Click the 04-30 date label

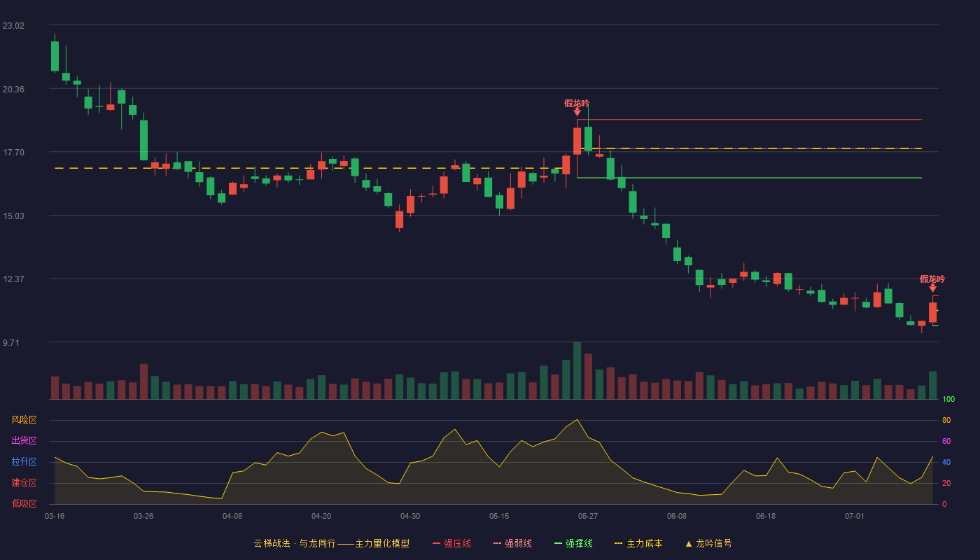tap(410, 516)
